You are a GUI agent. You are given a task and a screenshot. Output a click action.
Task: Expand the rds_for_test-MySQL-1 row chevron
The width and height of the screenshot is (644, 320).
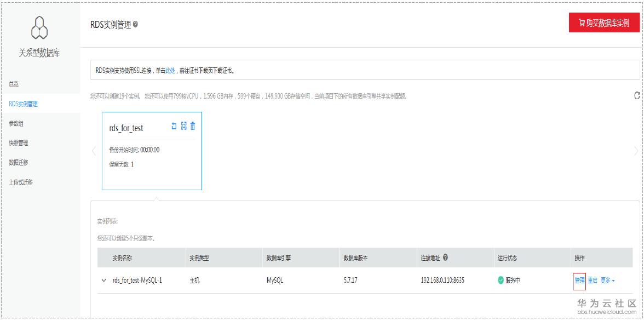[104, 281]
